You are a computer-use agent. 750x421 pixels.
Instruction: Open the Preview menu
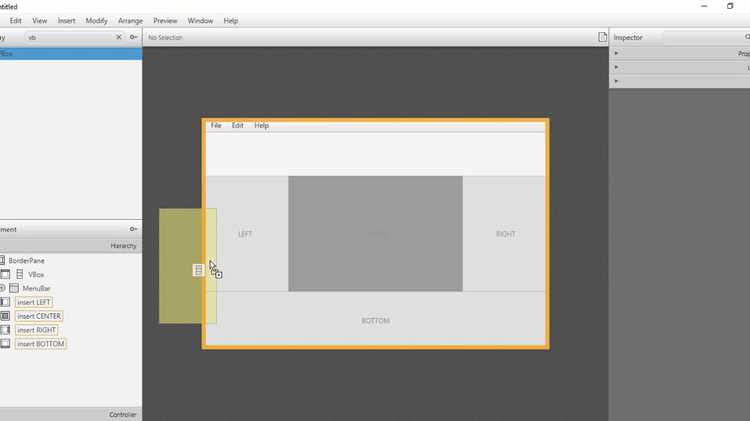(x=165, y=21)
